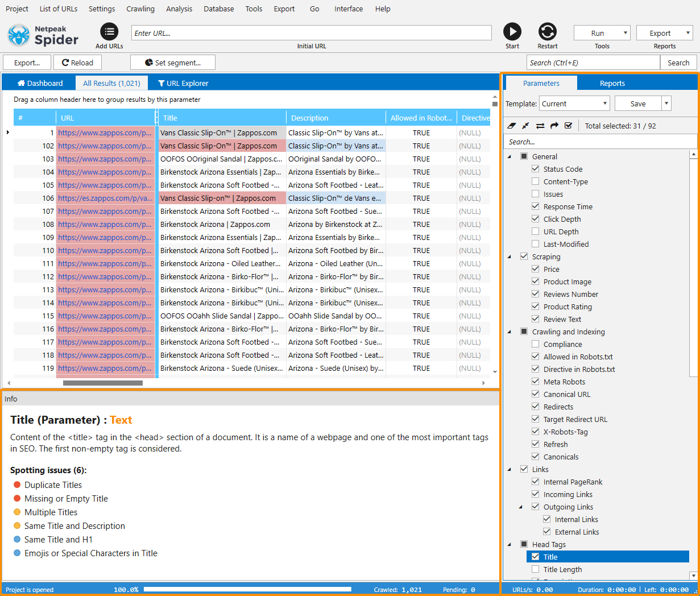Open the Analysis menu
This screenshot has height=596, width=700.
(179, 9)
